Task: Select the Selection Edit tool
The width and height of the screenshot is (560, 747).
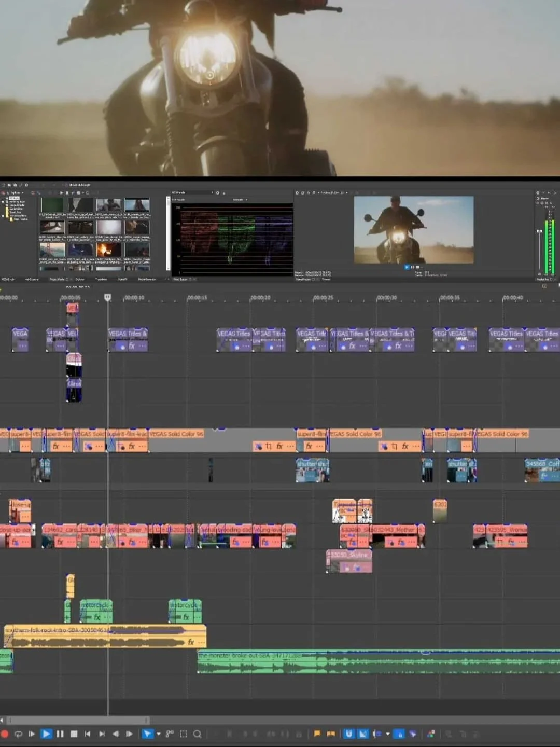Action: [x=183, y=734]
